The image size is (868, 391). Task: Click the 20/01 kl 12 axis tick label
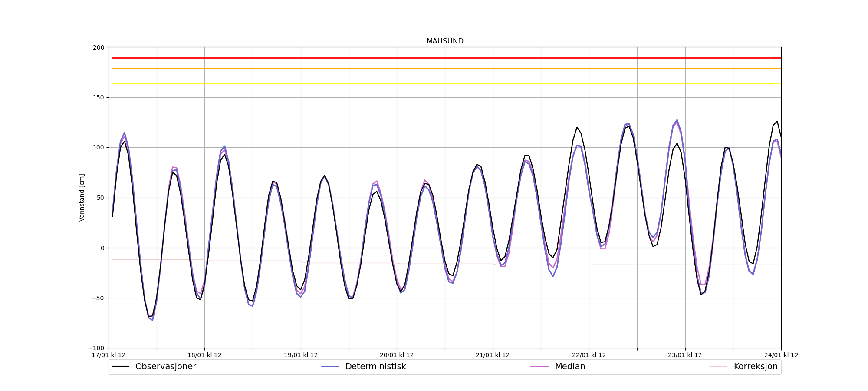(x=397, y=355)
